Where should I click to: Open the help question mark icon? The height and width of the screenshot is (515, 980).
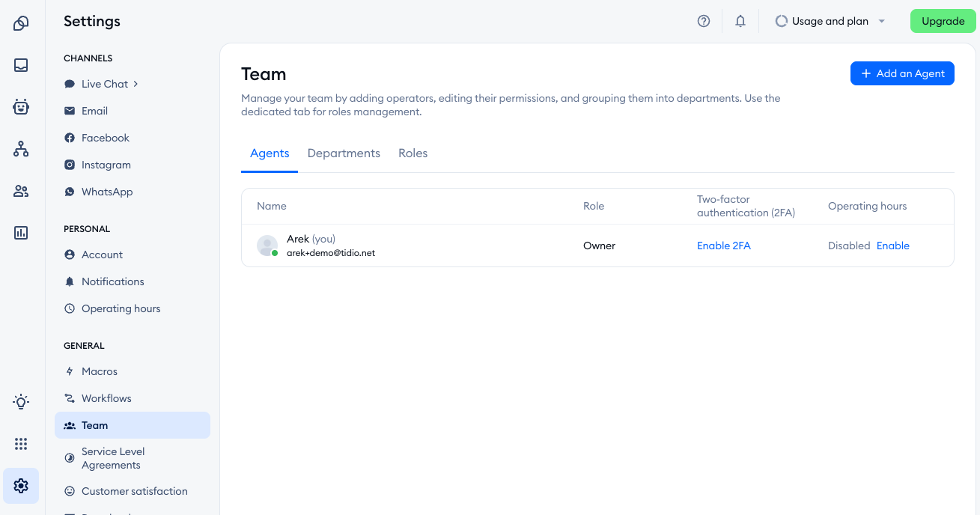[704, 21]
